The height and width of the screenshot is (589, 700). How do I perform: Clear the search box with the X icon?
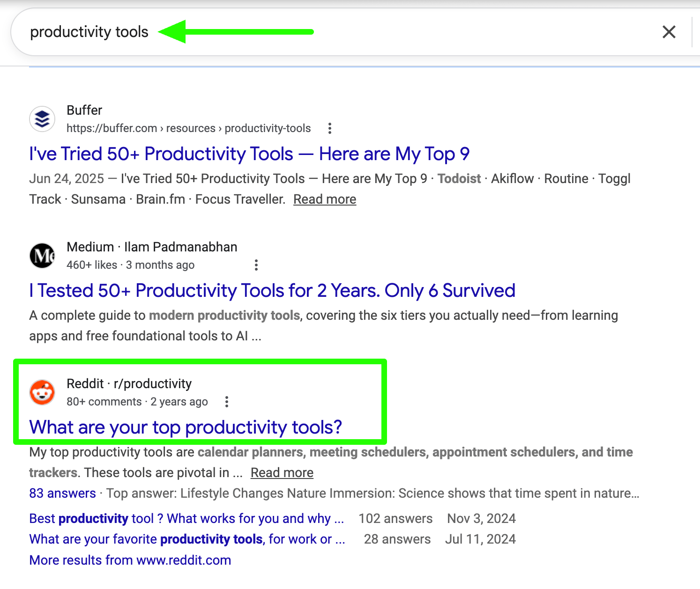(x=669, y=32)
